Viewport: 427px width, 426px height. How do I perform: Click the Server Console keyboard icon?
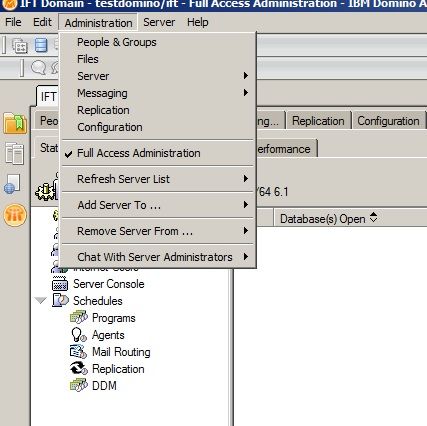[x=60, y=284]
